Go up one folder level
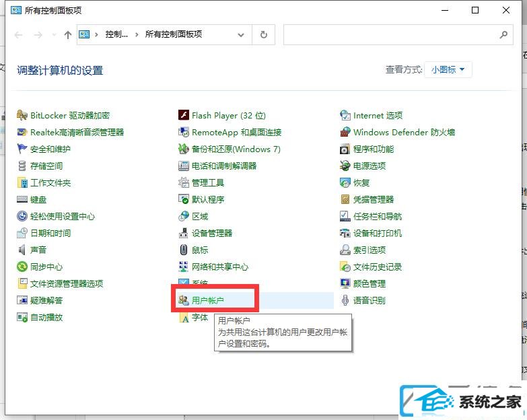527x420 pixels. [68, 34]
